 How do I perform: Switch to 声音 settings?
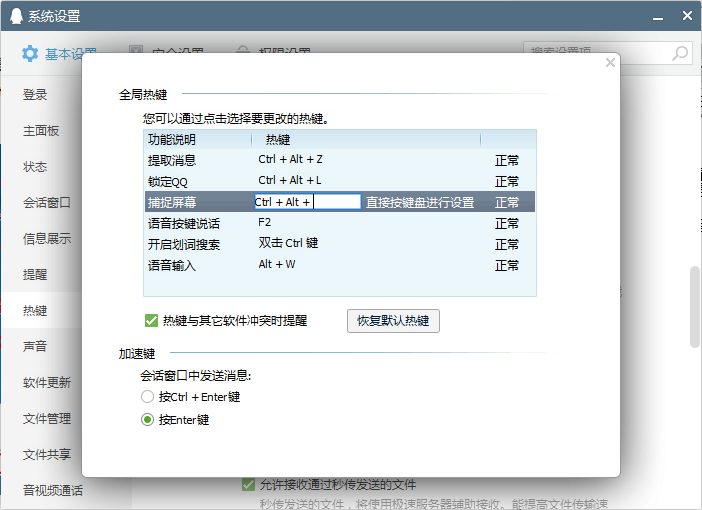[x=36, y=346]
